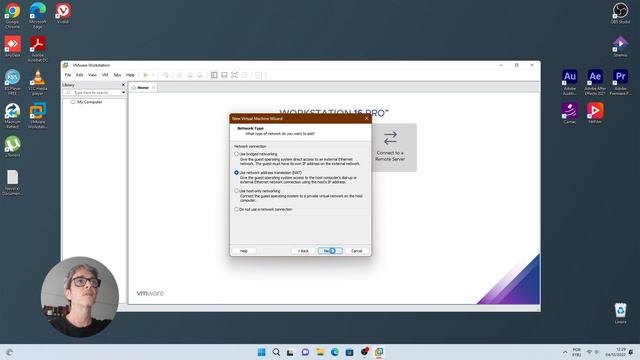Click the Enter full screen mode toolbar icon
Viewport: 640px width, 360px height.
[x=234, y=75]
